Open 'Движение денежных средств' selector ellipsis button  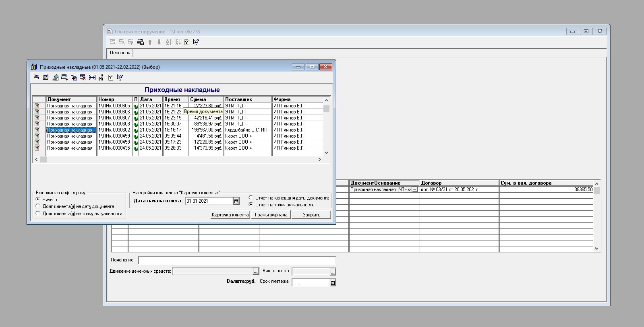(256, 271)
